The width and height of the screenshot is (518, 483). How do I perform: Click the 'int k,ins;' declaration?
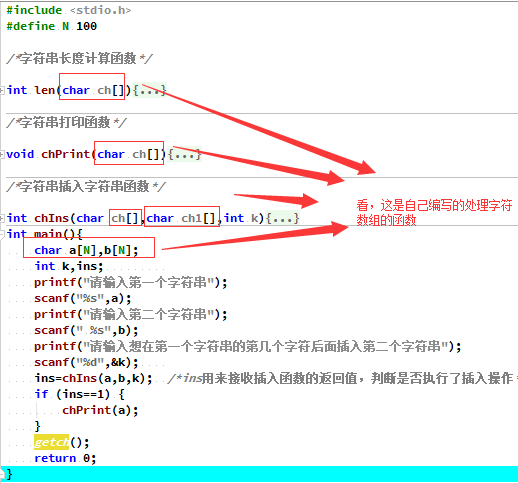point(69,266)
